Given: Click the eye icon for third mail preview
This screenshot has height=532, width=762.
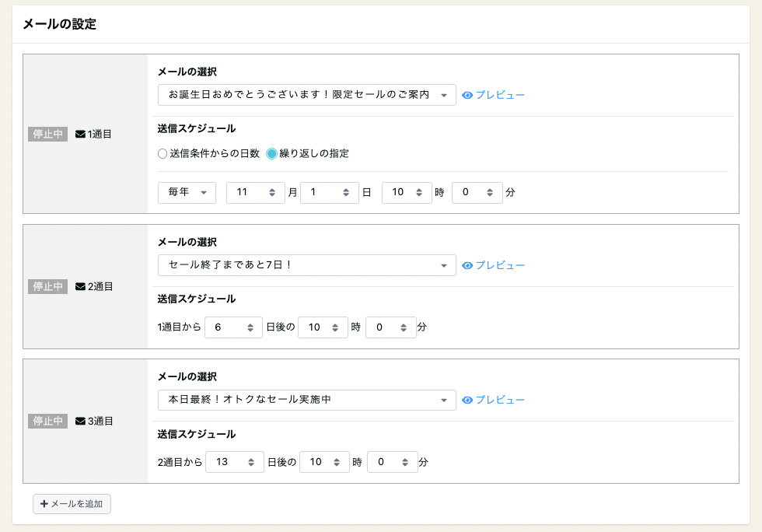Looking at the screenshot, I should tap(467, 400).
